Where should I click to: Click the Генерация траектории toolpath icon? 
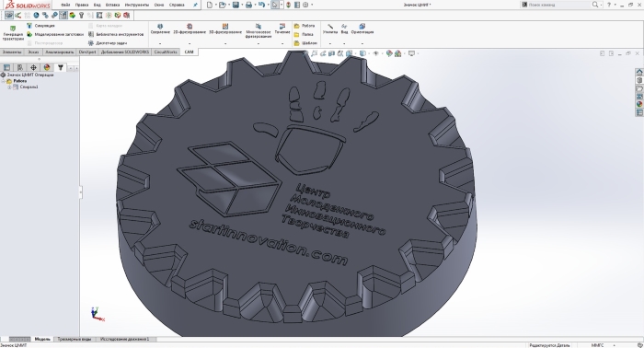click(x=13, y=33)
